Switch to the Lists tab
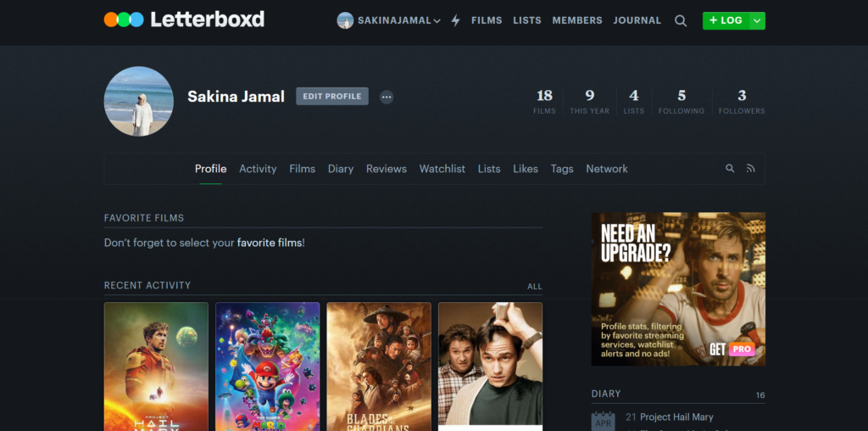The height and width of the screenshot is (431, 868). [x=489, y=168]
